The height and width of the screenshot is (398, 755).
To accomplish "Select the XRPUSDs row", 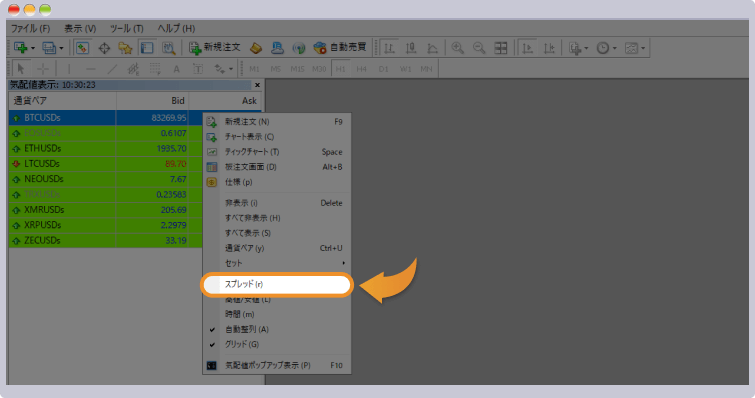I will 105,225.
